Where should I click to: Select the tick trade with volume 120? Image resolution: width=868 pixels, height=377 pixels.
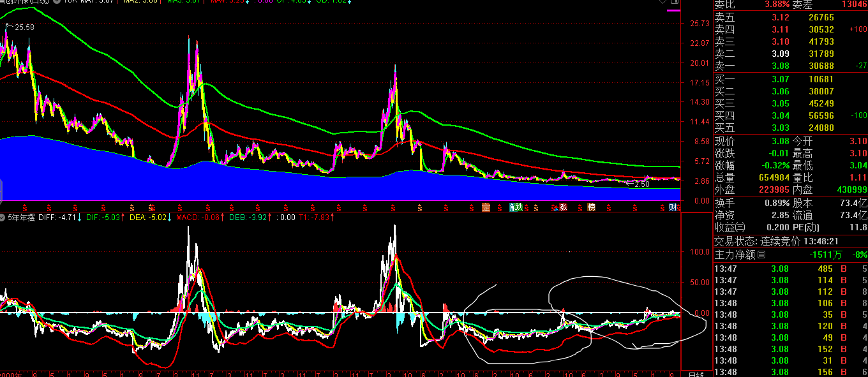(x=790, y=326)
